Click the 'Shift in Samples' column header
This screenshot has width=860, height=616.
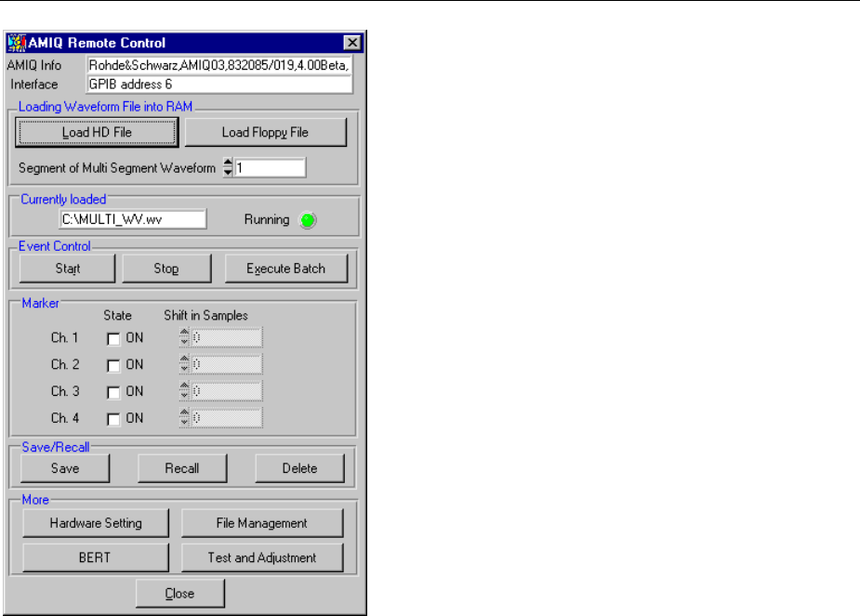[x=205, y=316]
